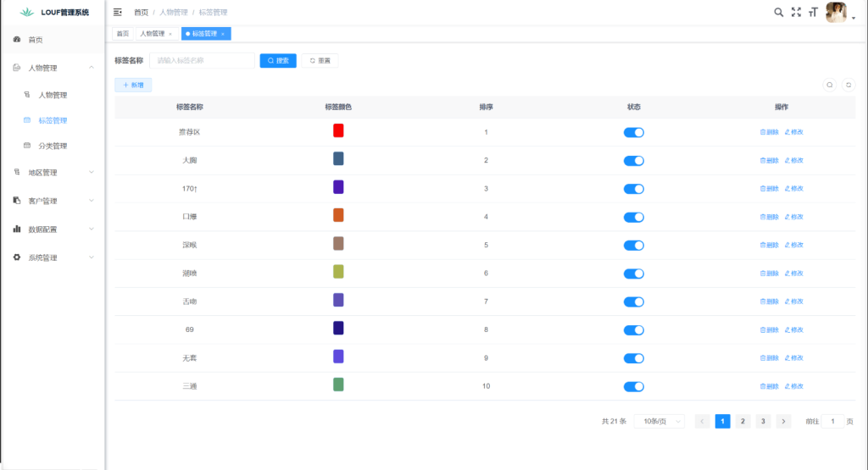Edit the 170↑ tag row
Image resolution: width=868 pixels, height=470 pixels.
coord(793,189)
